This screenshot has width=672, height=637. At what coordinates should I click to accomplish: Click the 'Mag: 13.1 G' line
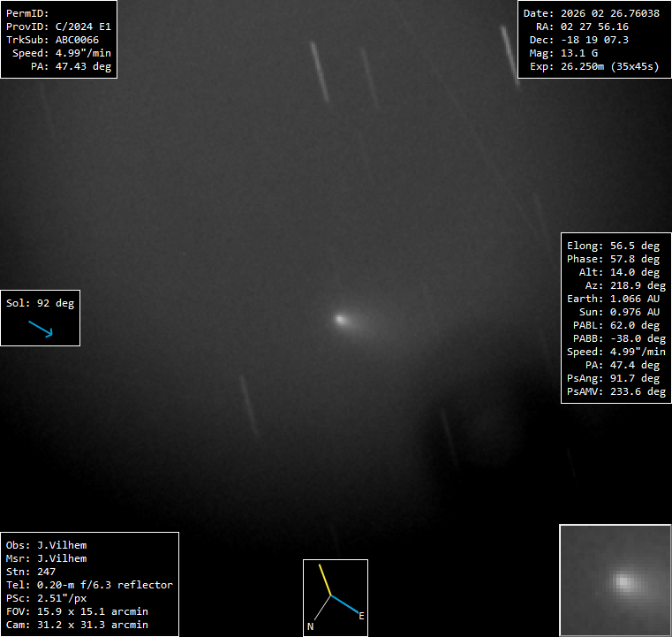point(563,53)
